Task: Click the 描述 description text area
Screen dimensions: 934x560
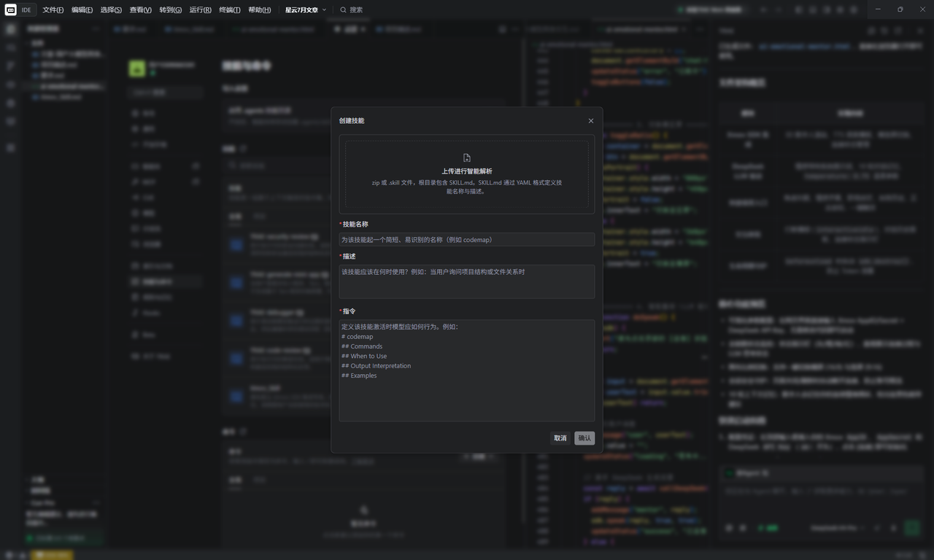Action: click(467, 281)
